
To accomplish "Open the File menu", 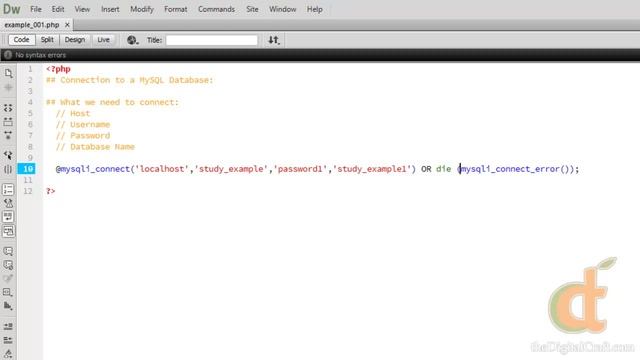I will [36, 9].
